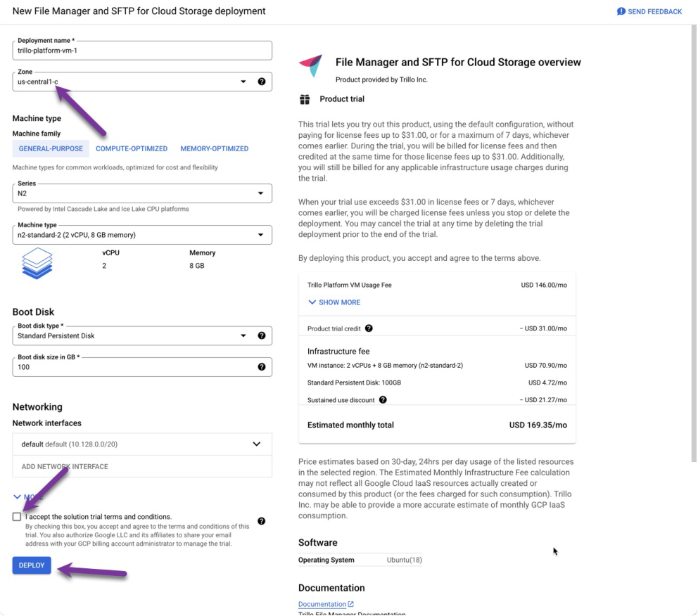
Task: Open help icon next to Sustained use discount
Action: (x=383, y=399)
